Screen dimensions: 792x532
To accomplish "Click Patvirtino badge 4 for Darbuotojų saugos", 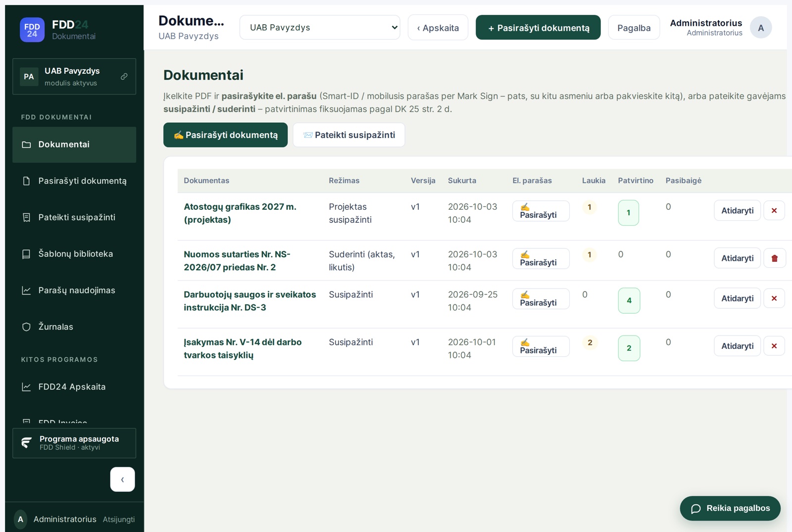I will [629, 300].
